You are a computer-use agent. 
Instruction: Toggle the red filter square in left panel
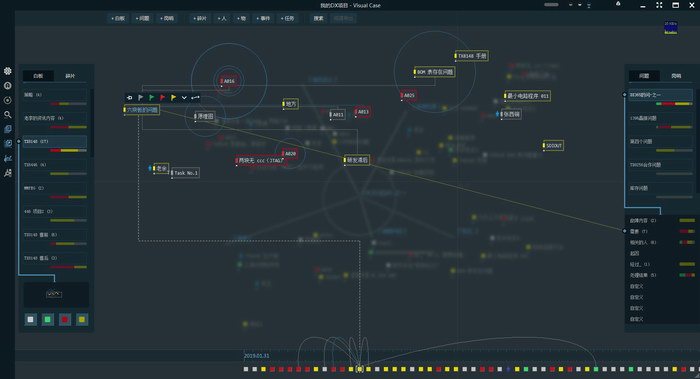click(65, 319)
